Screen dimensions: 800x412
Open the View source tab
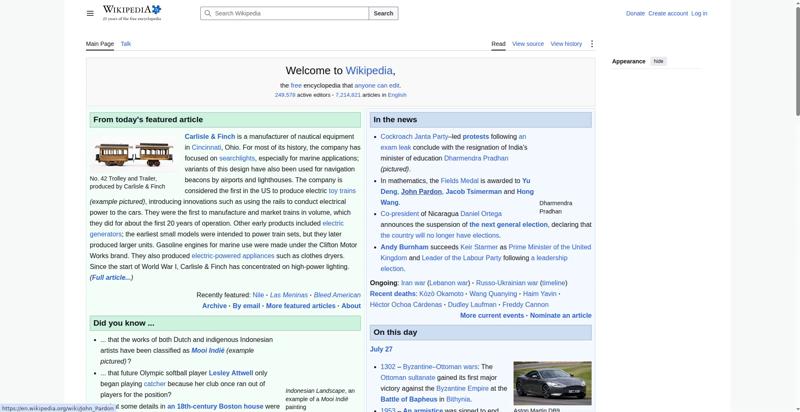pos(528,44)
